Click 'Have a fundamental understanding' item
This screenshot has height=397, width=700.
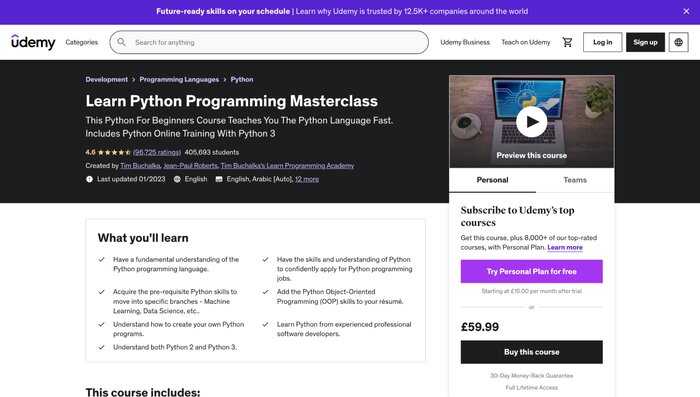(176, 264)
